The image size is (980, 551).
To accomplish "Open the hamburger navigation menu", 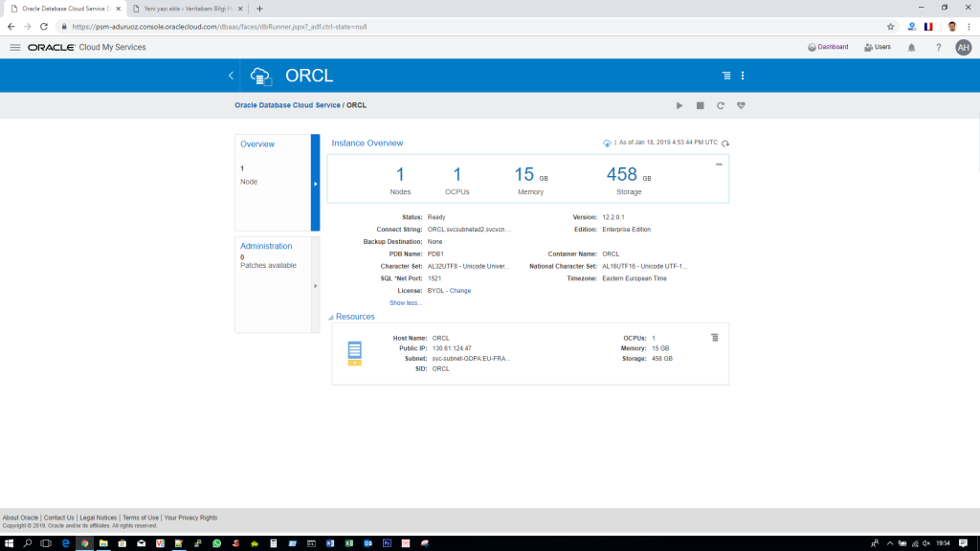I will (x=15, y=48).
